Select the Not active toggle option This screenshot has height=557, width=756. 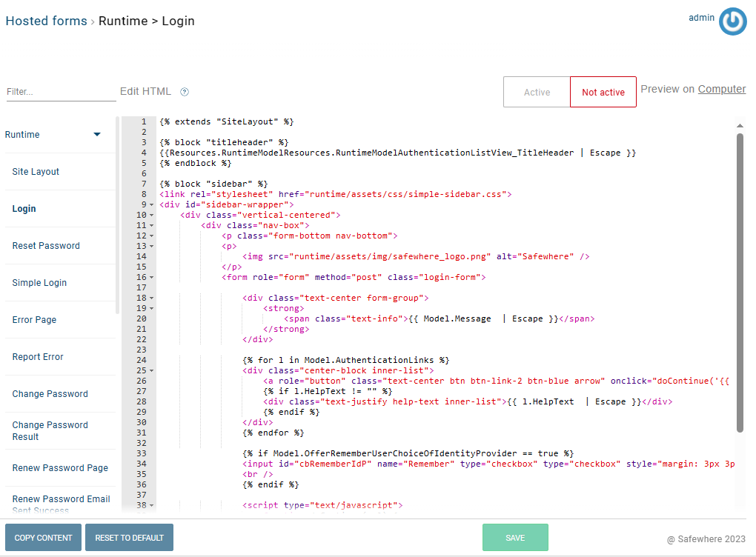(x=603, y=93)
